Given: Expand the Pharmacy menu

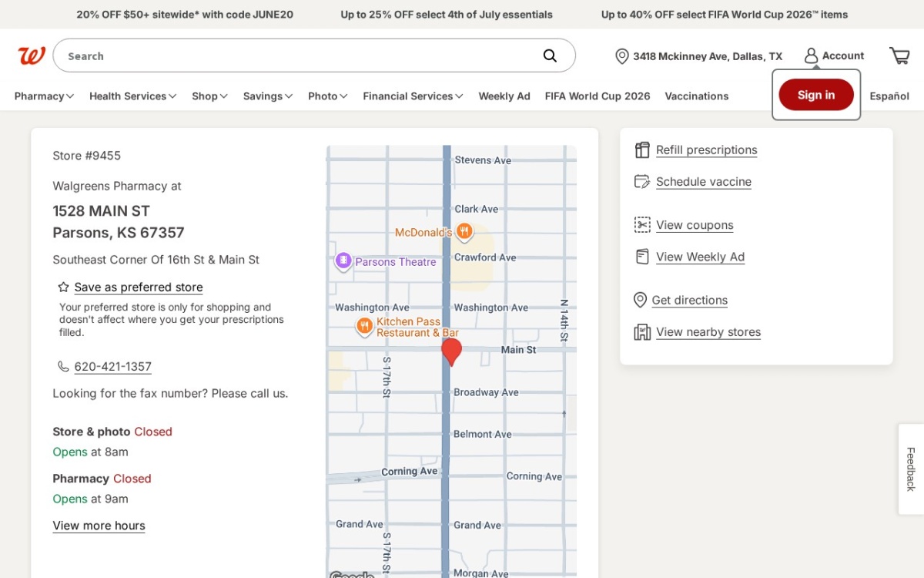Looking at the screenshot, I should pyautogui.click(x=44, y=96).
